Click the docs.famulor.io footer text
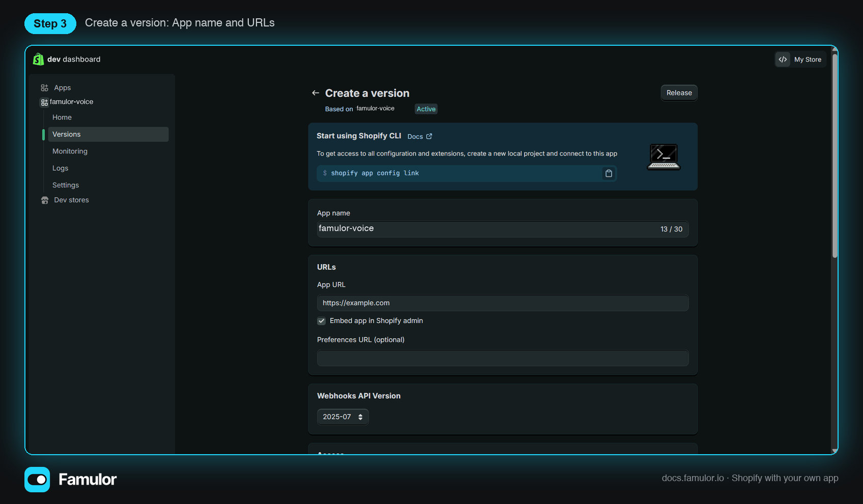Screen dimensions: 863x504 tap(693, 478)
